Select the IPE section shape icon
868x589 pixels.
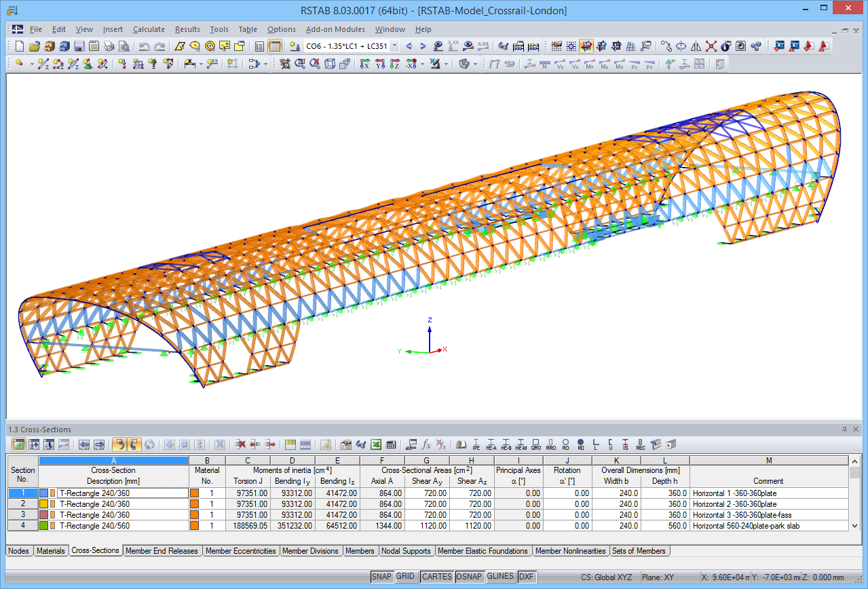[x=476, y=444]
